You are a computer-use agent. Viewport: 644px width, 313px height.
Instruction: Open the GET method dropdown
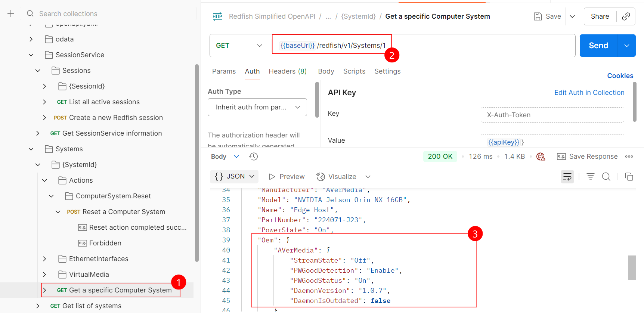click(x=239, y=46)
